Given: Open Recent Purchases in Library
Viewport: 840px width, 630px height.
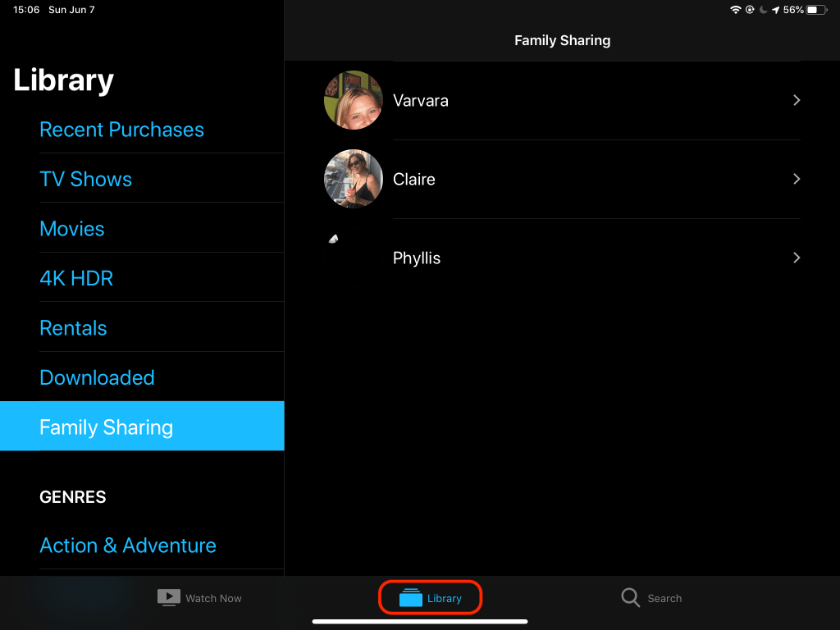Looking at the screenshot, I should (121, 130).
